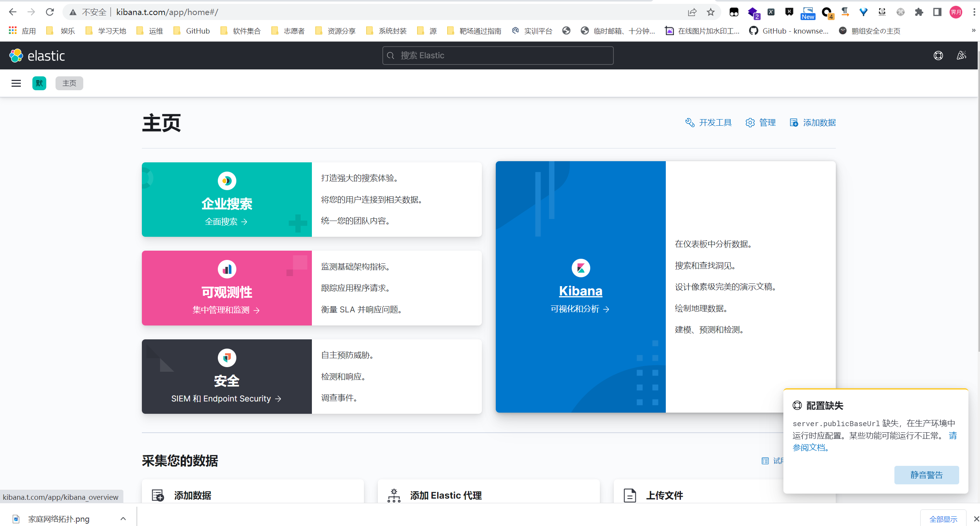Open the 管理 management link
980x526 pixels.
click(761, 123)
